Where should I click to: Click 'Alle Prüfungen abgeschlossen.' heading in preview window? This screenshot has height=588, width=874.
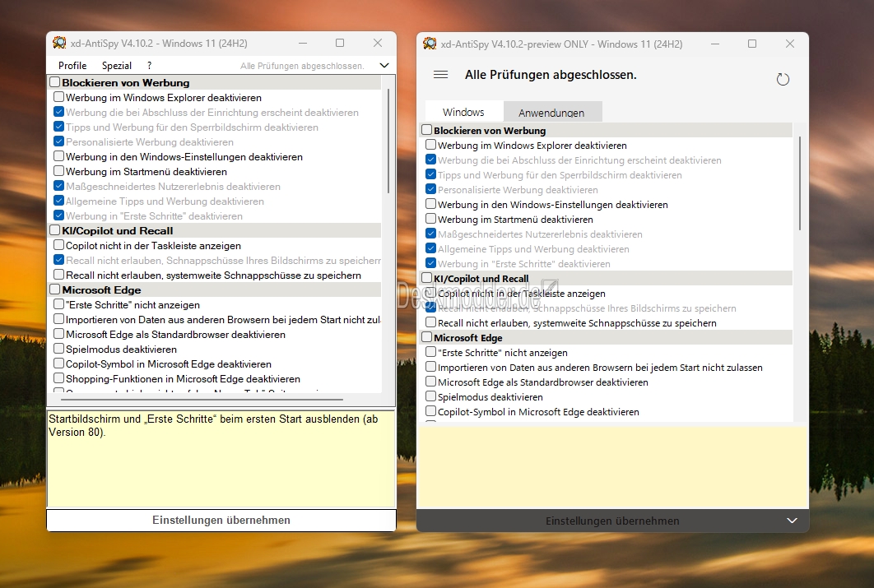551,75
